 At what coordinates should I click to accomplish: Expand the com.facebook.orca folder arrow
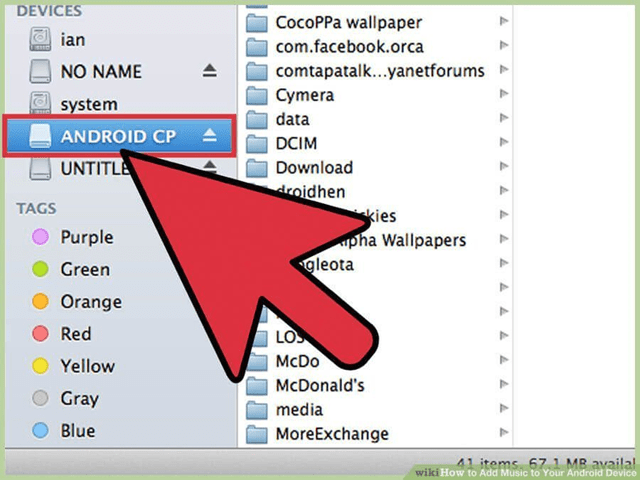(x=502, y=47)
